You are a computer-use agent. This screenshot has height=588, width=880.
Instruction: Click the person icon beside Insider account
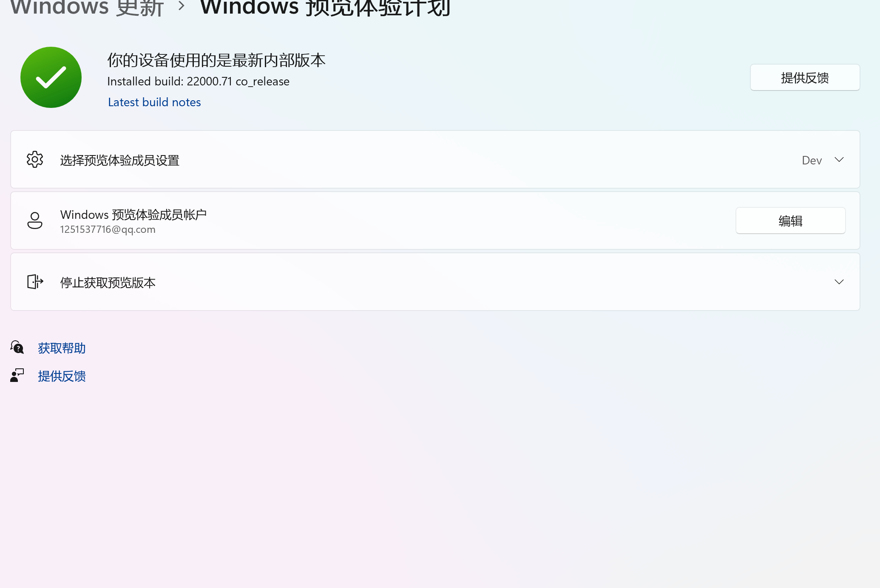point(35,220)
